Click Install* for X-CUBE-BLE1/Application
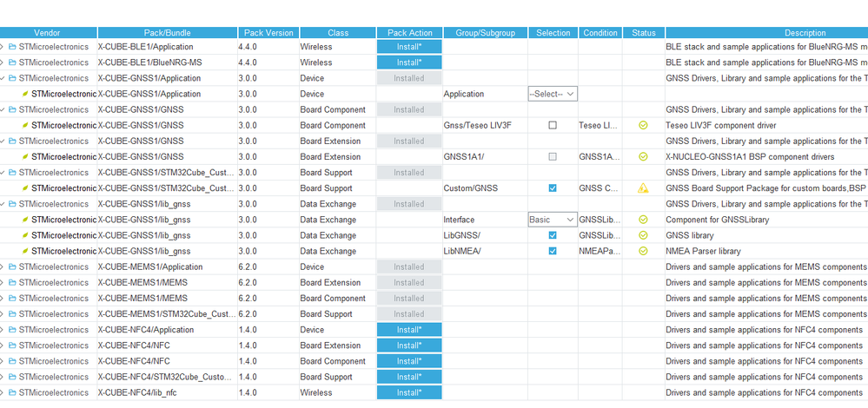Viewport: 868px width, 408px height. click(409, 47)
